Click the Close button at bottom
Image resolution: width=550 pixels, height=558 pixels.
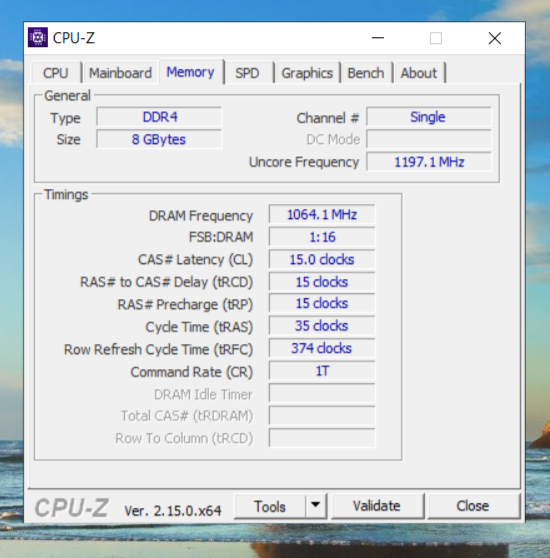click(x=473, y=506)
